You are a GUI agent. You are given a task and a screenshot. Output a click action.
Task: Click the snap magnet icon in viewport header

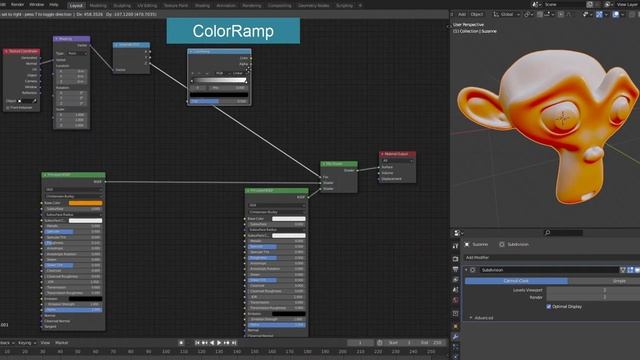(540, 14)
